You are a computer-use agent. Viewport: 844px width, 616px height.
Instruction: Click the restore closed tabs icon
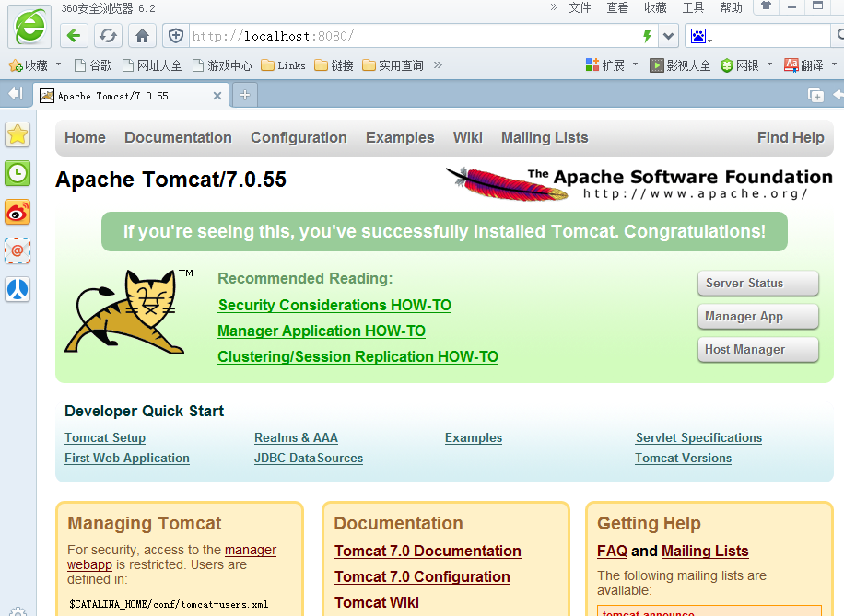816,95
